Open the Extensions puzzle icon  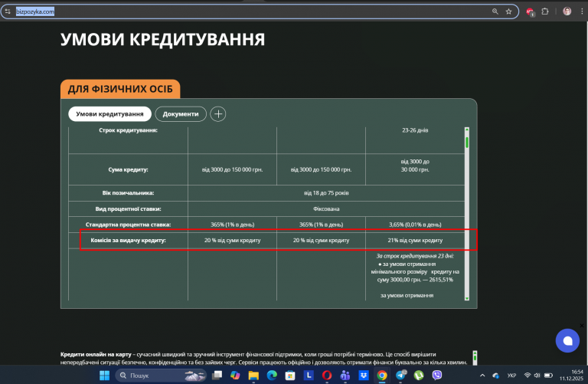point(545,11)
